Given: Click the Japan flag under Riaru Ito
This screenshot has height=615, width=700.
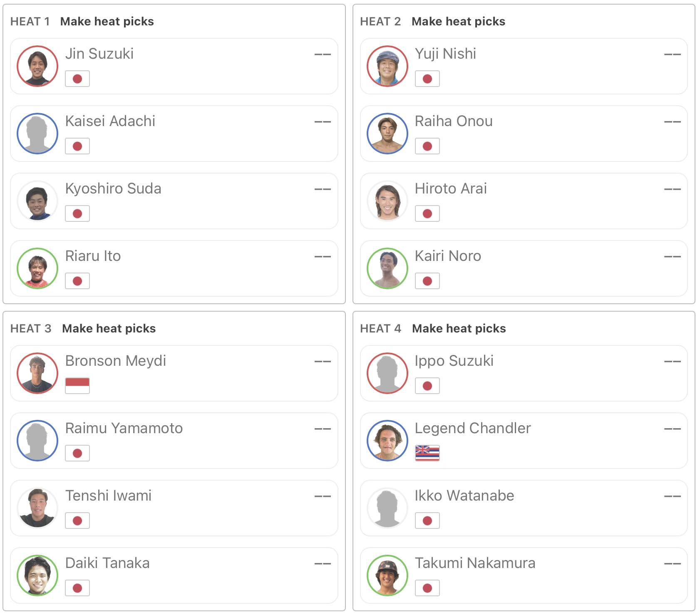Looking at the screenshot, I should pos(77,281).
